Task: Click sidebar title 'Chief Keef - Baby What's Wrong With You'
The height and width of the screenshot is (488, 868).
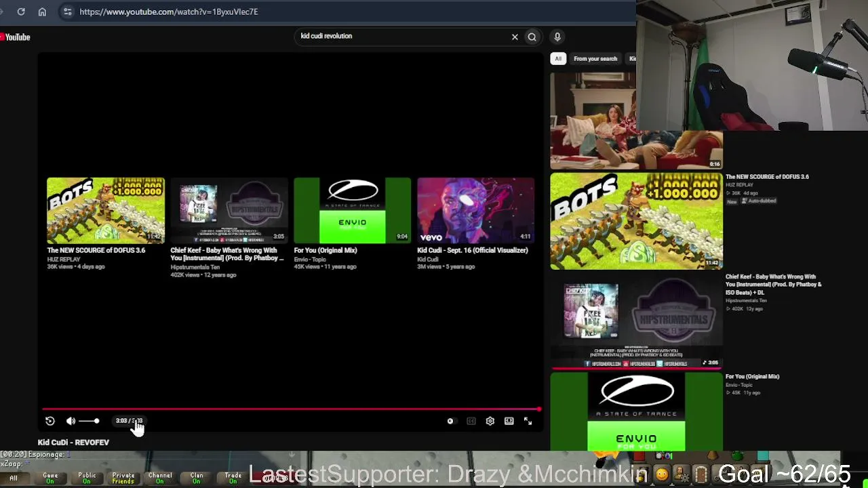Action: (773, 285)
